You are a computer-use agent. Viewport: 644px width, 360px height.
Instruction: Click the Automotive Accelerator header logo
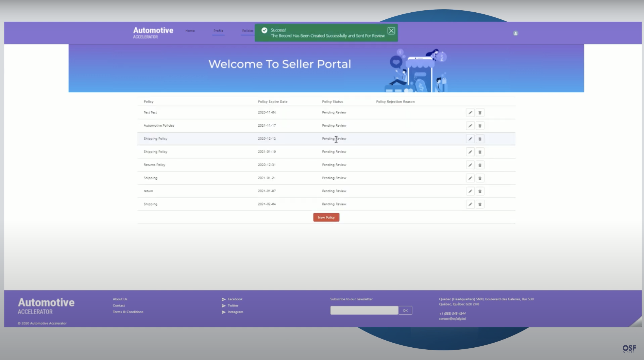(153, 33)
